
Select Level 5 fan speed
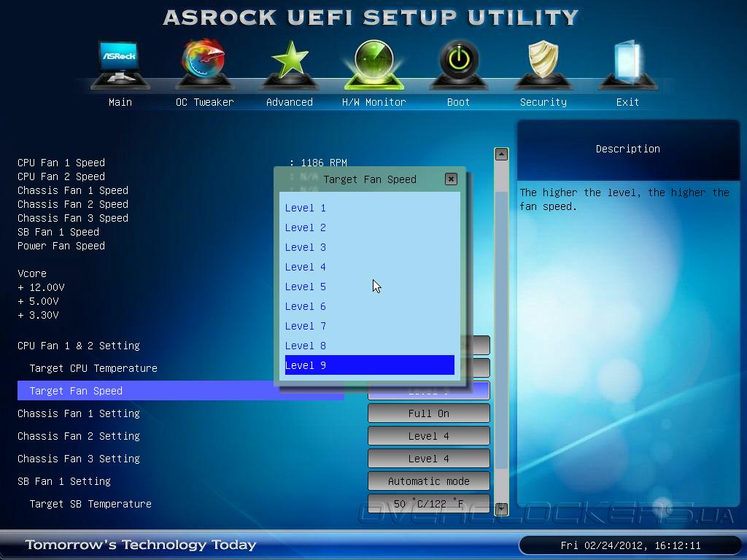pos(369,287)
